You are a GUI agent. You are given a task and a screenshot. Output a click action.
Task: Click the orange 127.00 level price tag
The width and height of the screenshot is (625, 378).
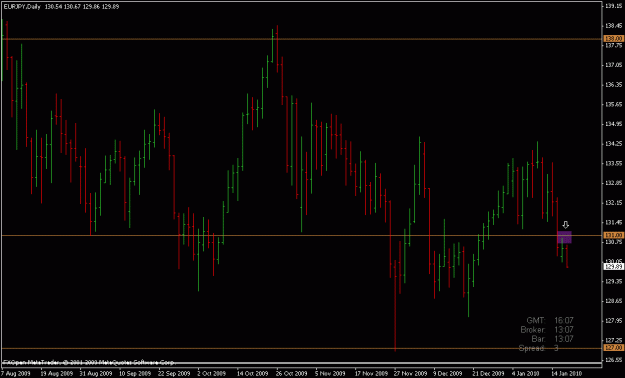[x=614, y=348]
